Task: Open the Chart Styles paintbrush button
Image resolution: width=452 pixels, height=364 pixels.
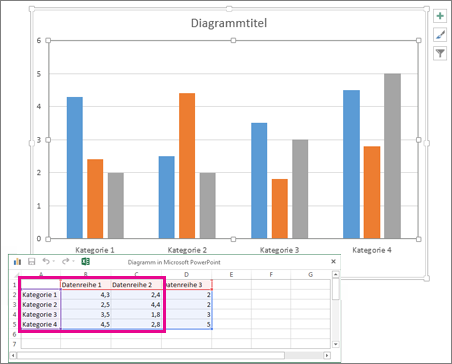Action: tap(440, 35)
